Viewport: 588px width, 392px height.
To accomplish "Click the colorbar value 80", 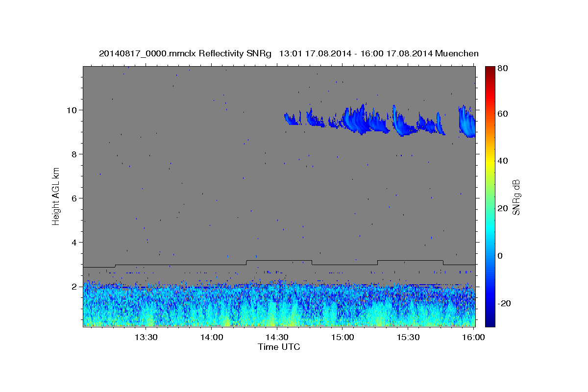I will (x=504, y=69).
